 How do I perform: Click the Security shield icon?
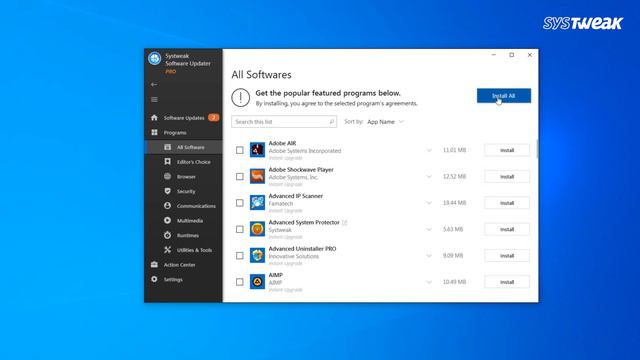tap(168, 191)
